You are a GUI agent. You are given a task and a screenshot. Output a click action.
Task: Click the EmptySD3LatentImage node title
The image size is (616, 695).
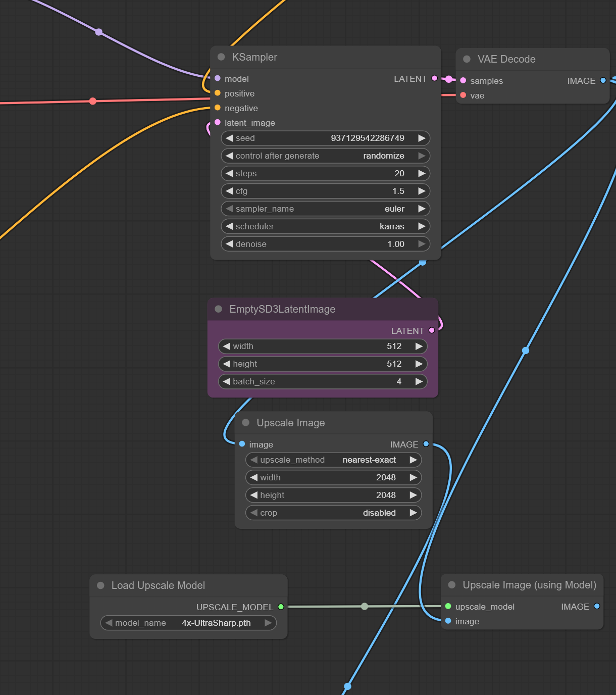[282, 309]
